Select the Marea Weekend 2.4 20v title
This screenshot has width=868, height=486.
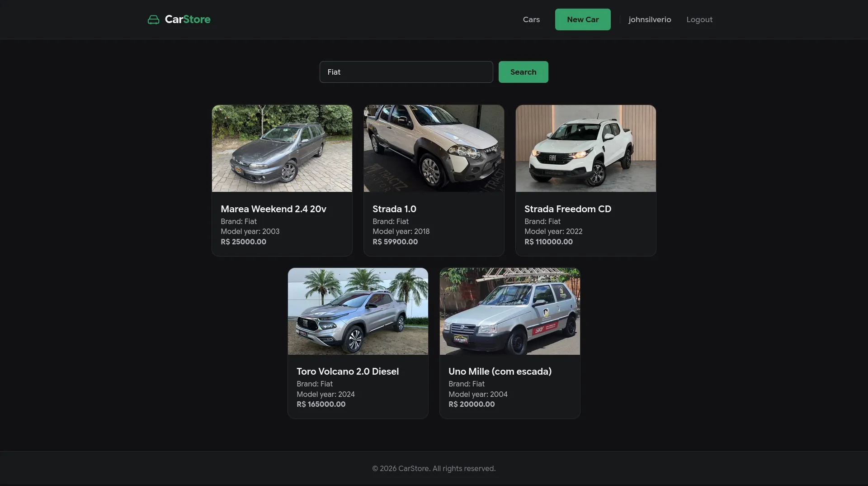[x=274, y=209]
